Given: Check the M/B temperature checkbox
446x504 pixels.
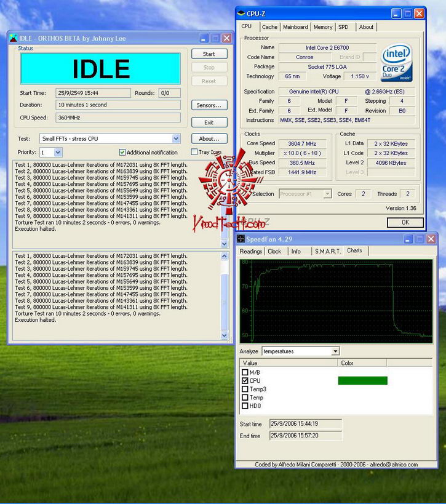Looking at the screenshot, I should tap(245, 372).
